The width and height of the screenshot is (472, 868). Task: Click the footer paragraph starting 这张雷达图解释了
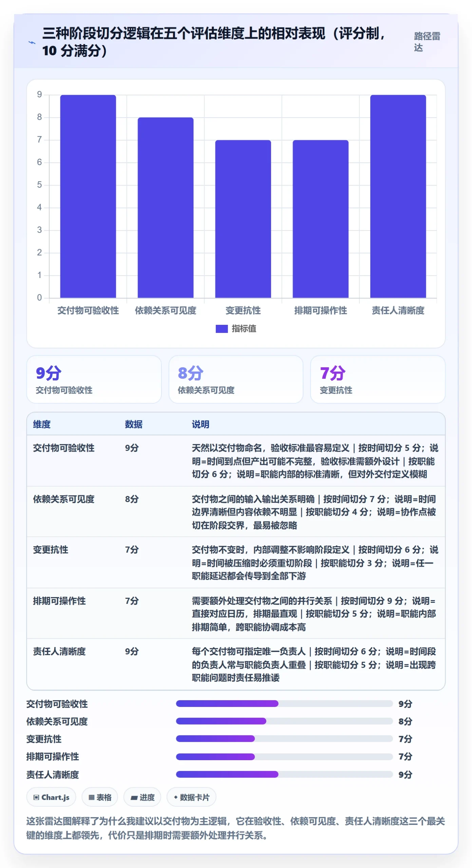[236, 828]
